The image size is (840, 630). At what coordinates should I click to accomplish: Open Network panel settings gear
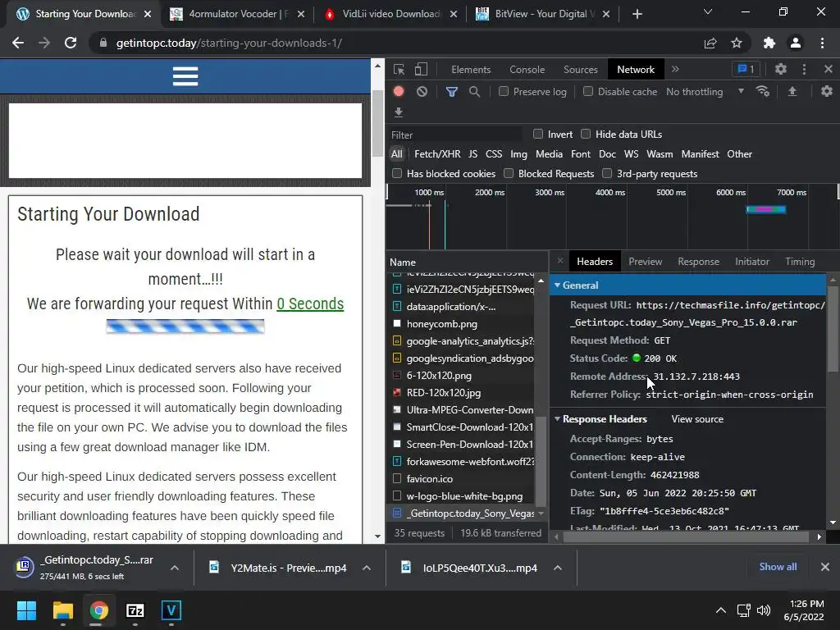point(827,92)
